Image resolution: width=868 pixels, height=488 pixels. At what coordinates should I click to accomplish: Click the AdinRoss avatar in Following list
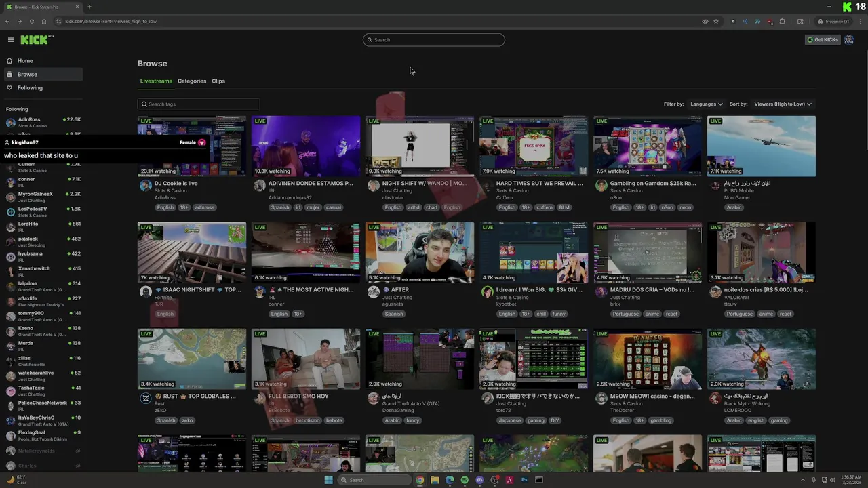11,123
